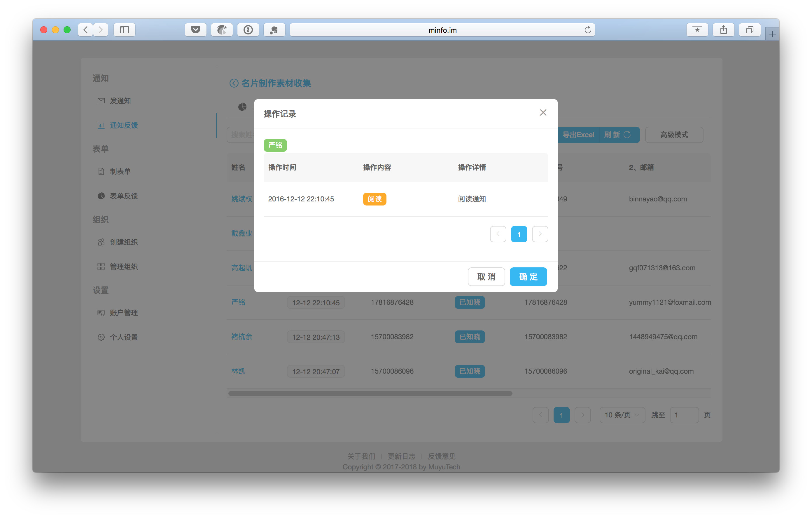
Task: Click the 操作时间 column header
Action: [282, 167]
